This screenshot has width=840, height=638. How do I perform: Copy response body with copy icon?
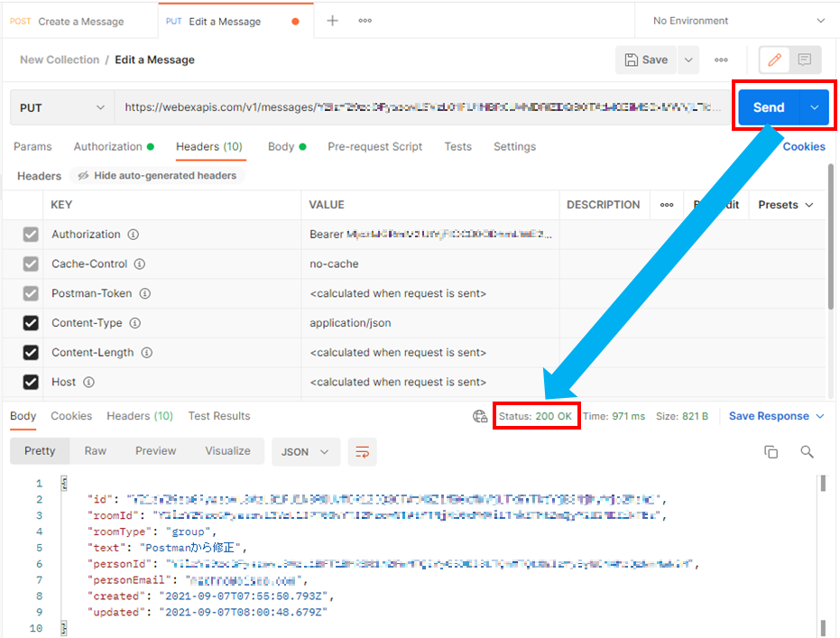[x=771, y=452]
